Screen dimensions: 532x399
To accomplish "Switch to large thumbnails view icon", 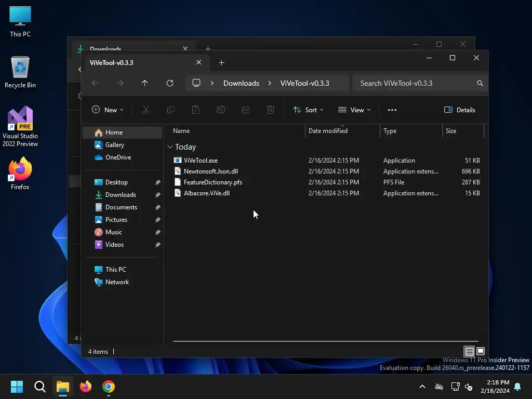I will [481, 351].
